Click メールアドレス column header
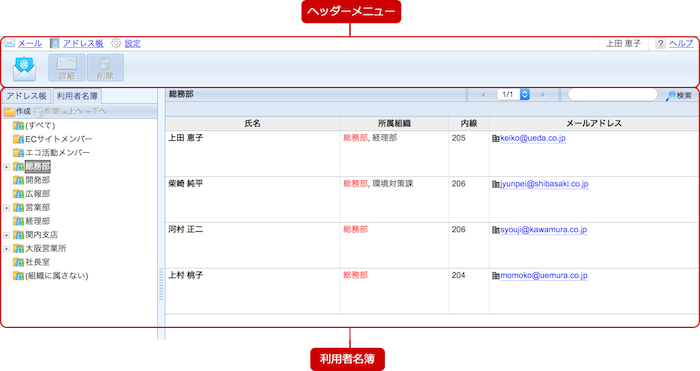 tap(594, 124)
